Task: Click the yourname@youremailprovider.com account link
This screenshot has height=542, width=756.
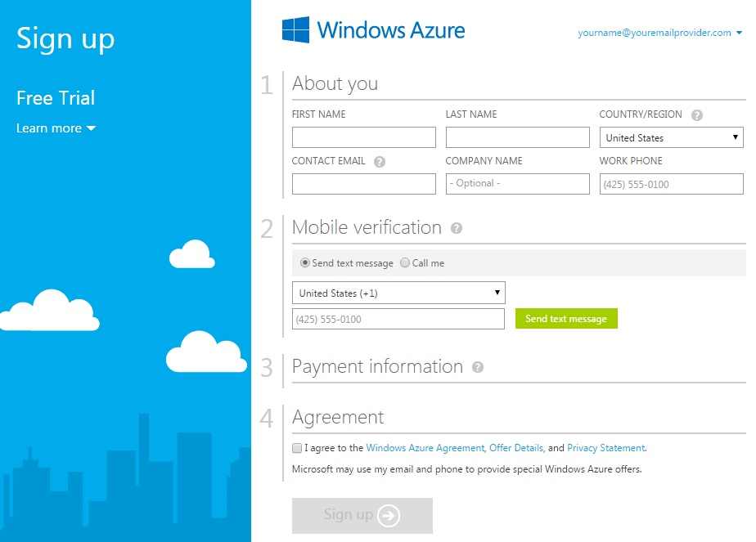Action: pyautogui.click(x=655, y=33)
